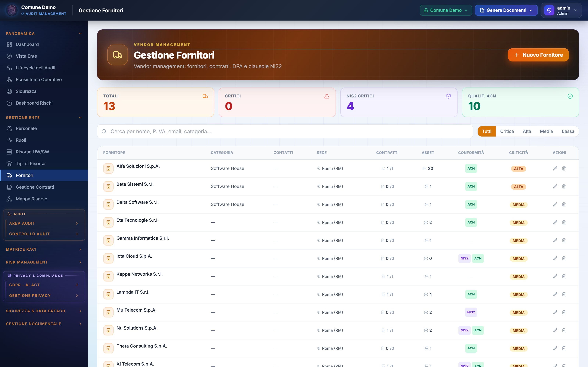Open Risorse HW/SW in sidebar
The width and height of the screenshot is (588, 367).
[32, 152]
